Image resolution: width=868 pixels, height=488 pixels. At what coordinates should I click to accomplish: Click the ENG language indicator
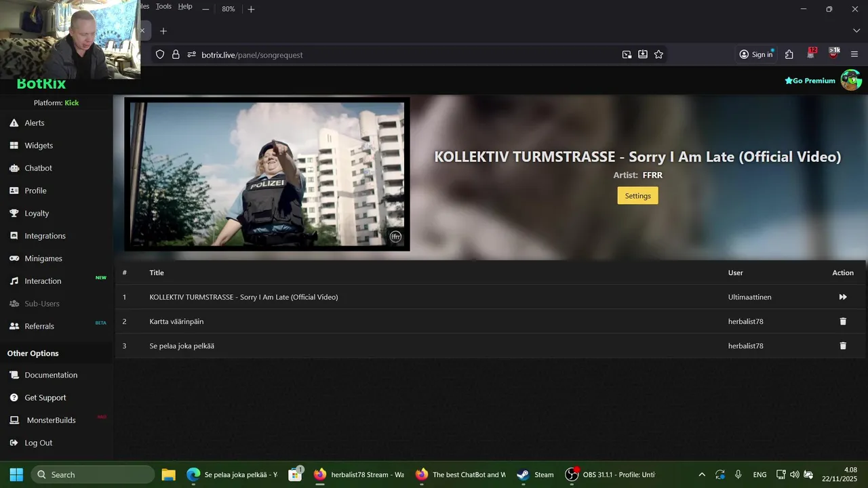(760, 474)
